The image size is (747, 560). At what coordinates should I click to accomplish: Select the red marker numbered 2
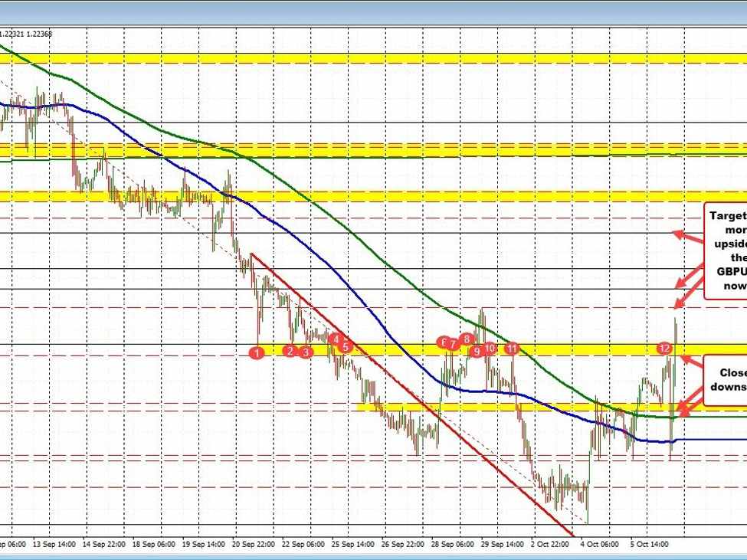click(x=290, y=350)
